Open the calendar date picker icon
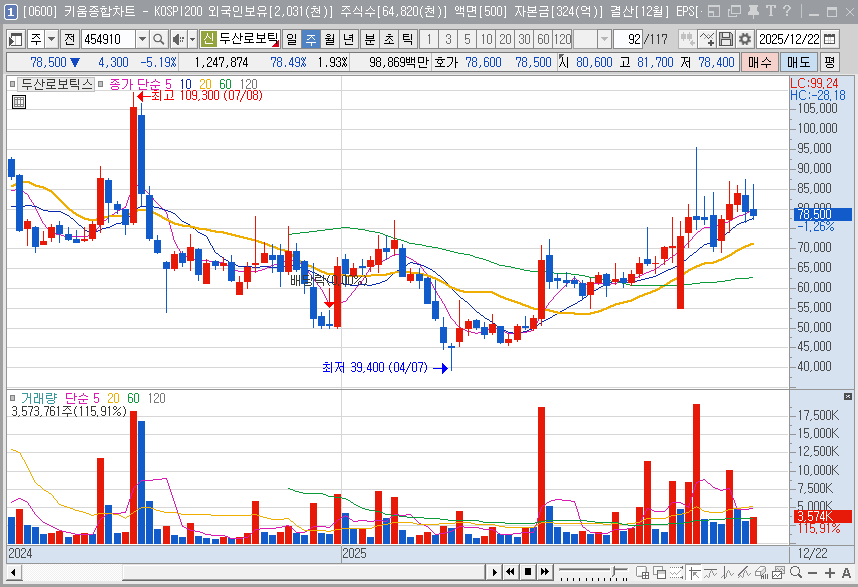This screenshot has height=587, width=858. pyautogui.click(x=830, y=39)
